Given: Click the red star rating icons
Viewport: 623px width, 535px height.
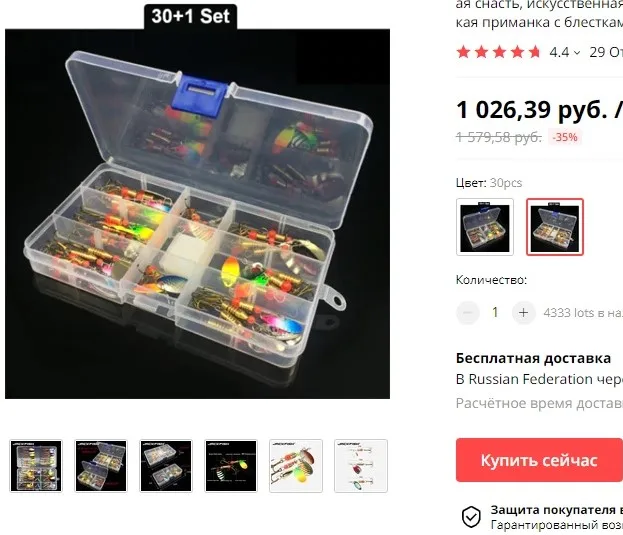Looking at the screenshot, I should [x=498, y=52].
